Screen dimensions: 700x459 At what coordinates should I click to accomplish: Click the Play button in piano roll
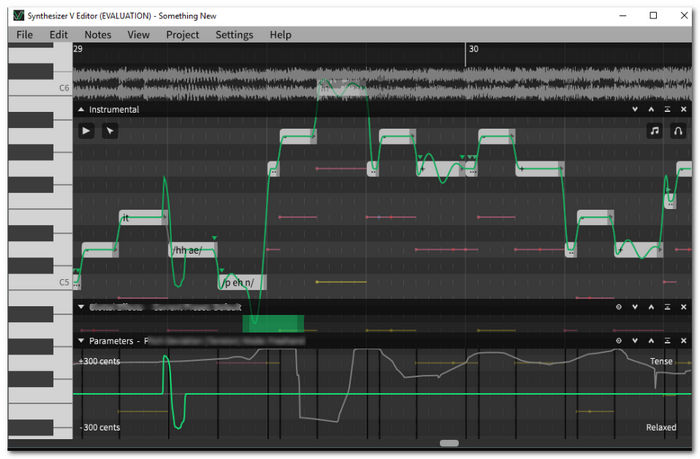pos(86,131)
